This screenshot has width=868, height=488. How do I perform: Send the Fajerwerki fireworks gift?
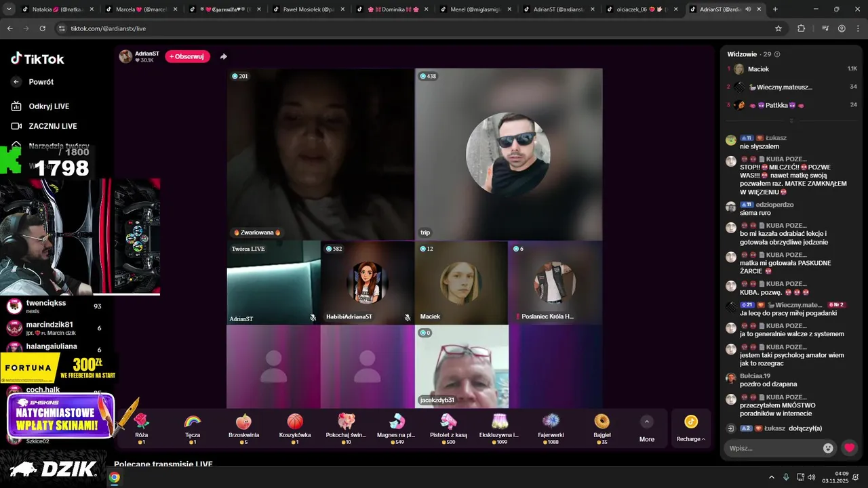click(x=551, y=428)
